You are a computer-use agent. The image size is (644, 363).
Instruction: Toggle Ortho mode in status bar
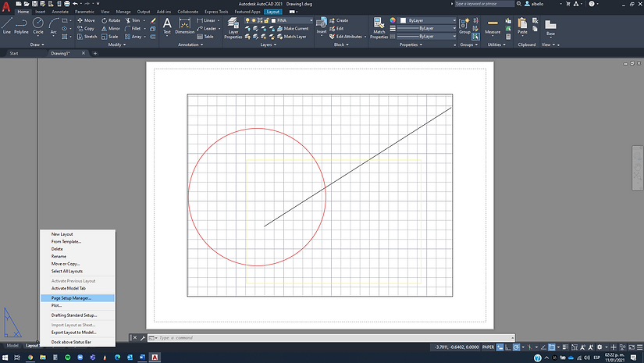coord(508,347)
